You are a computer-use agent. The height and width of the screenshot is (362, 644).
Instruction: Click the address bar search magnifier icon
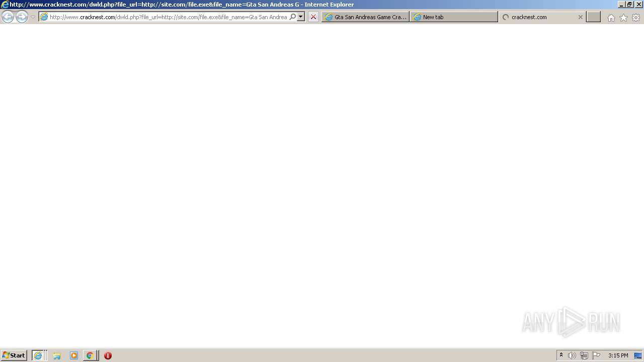click(x=292, y=17)
